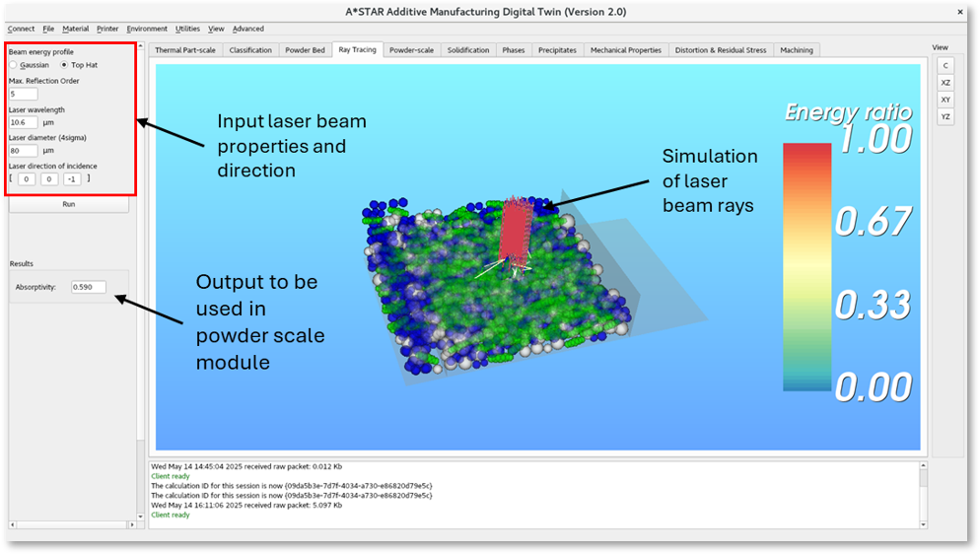The image size is (980, 554).
Task: Click the left panel scroll down arrow
Action: 140,517
